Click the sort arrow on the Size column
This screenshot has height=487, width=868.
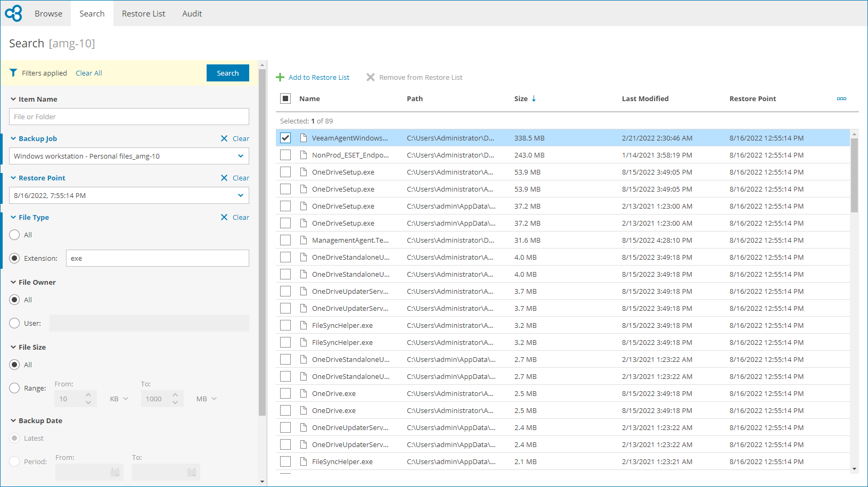[x=534, y=98]
